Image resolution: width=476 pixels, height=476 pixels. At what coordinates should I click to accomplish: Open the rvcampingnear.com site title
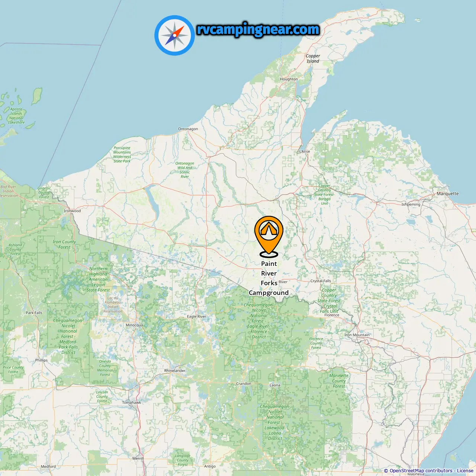click(x=258, y=29)
